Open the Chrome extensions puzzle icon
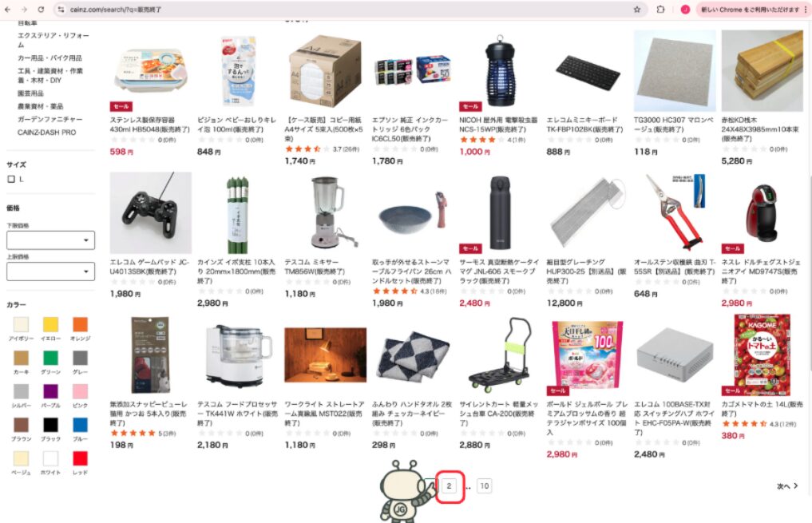 click(660, 10)
